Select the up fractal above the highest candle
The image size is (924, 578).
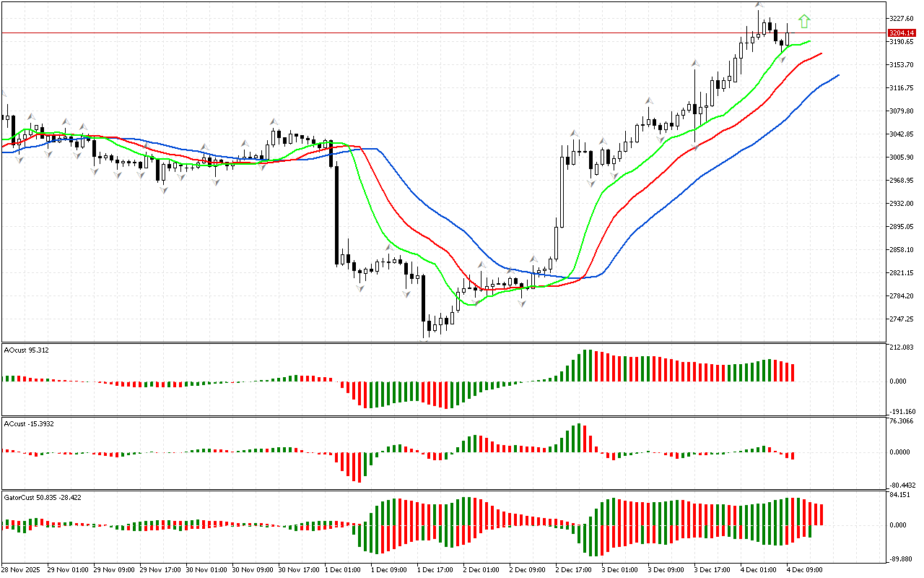pyautogui.click(x=758, y=6)
